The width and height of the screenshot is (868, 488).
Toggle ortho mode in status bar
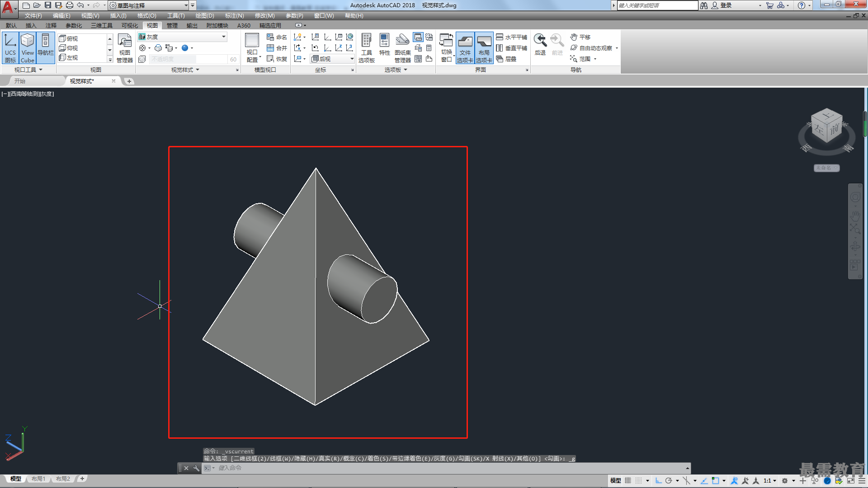coord(658,480)
